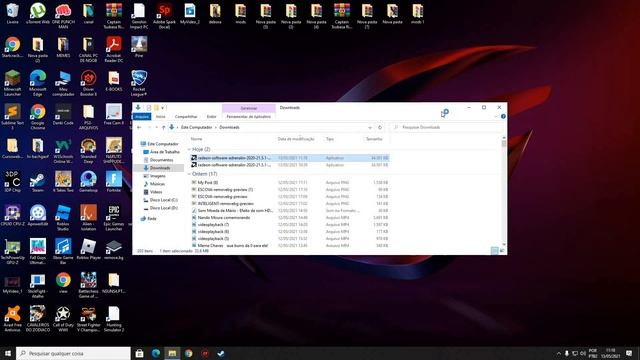The width and height of the screenshot is (640, 360).
Task: Select the E-BOOKS folder icon
Action: coord(113,81)
